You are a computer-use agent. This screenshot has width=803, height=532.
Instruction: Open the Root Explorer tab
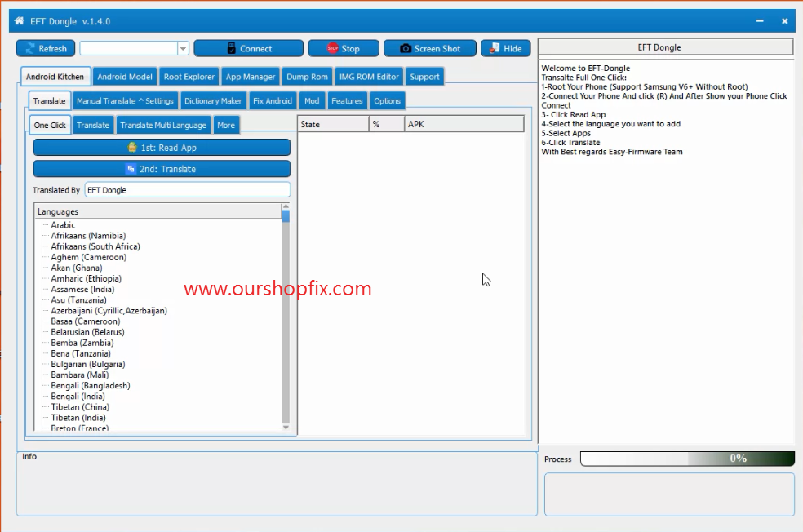(x=189, y=77)
